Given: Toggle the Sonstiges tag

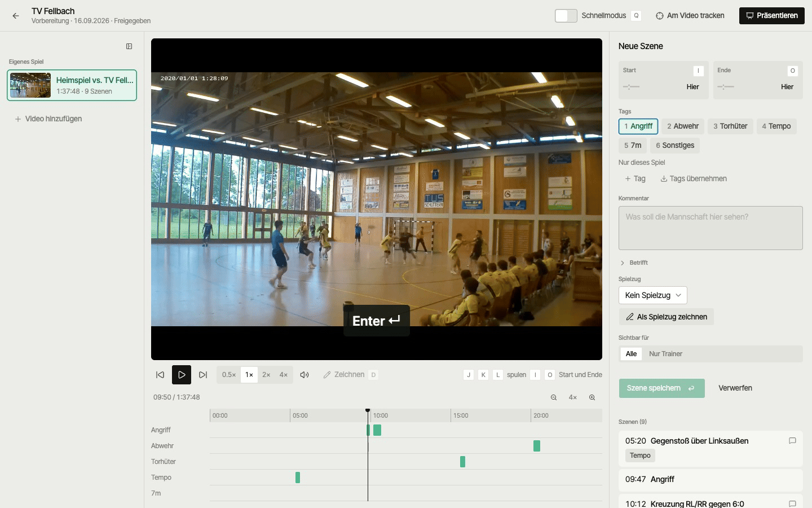Looking at the screenshot, I should 675,145.
